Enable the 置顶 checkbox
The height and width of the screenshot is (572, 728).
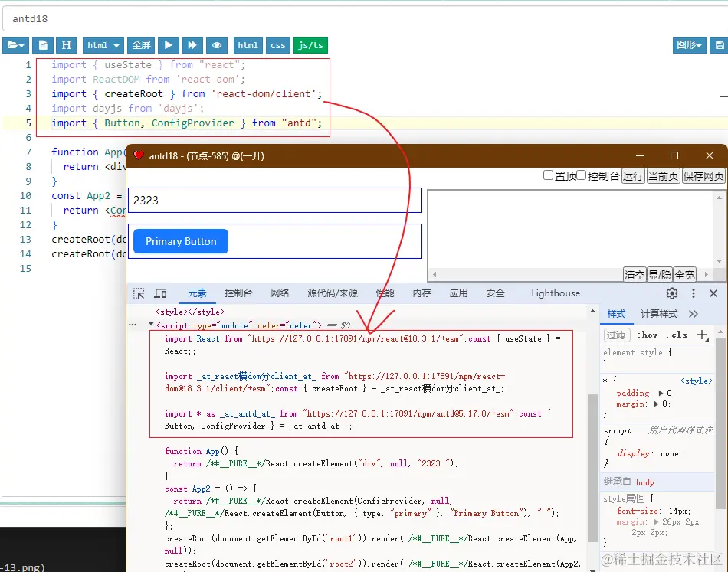[548, 175]
